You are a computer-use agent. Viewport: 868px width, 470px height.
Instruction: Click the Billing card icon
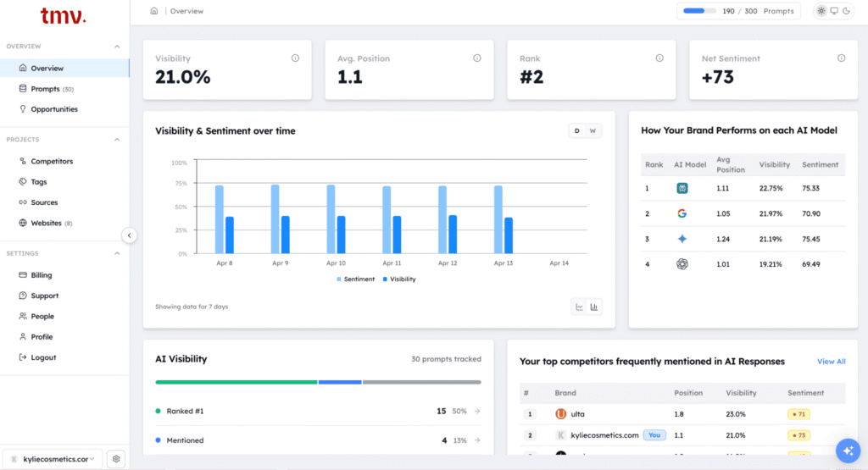click(x=23, y=275)
